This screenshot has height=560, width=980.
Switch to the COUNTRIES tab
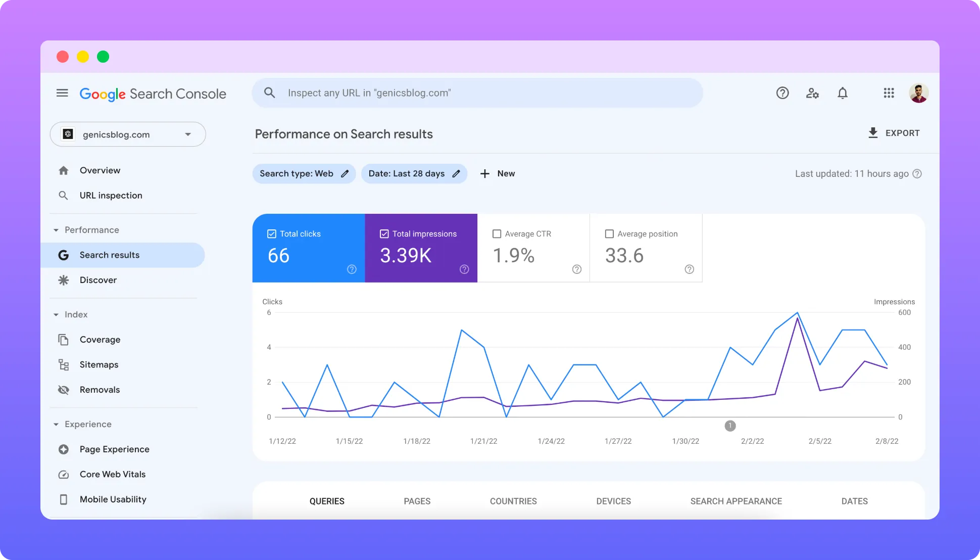tap(513, 501)
